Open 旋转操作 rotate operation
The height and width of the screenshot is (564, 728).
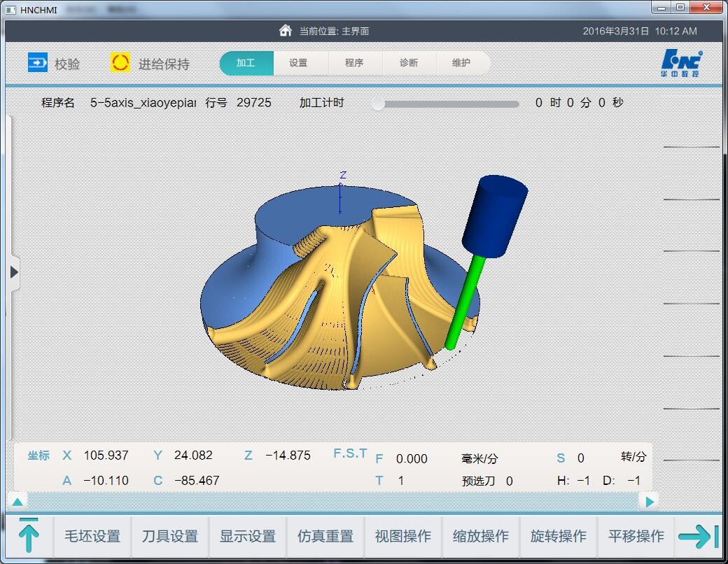pos(558,537)
